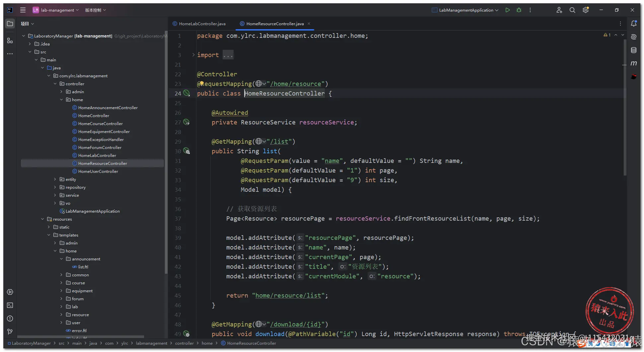644x352 pixels.
Task: Click the endpoint gutter icon on line 49
Action: [x=186, y=334]
